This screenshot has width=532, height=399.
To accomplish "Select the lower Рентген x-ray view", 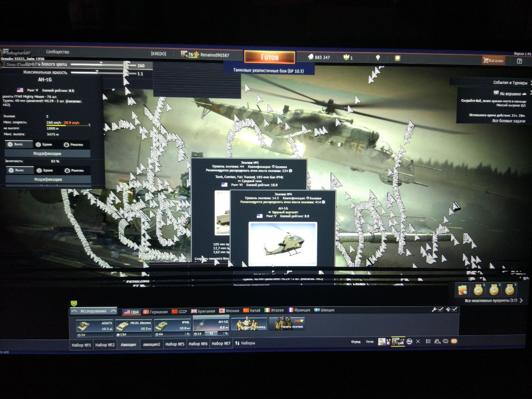I will (74, 170).
